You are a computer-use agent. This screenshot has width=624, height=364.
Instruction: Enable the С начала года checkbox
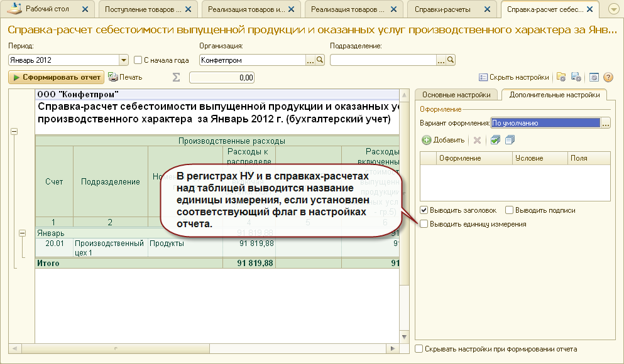138,60
